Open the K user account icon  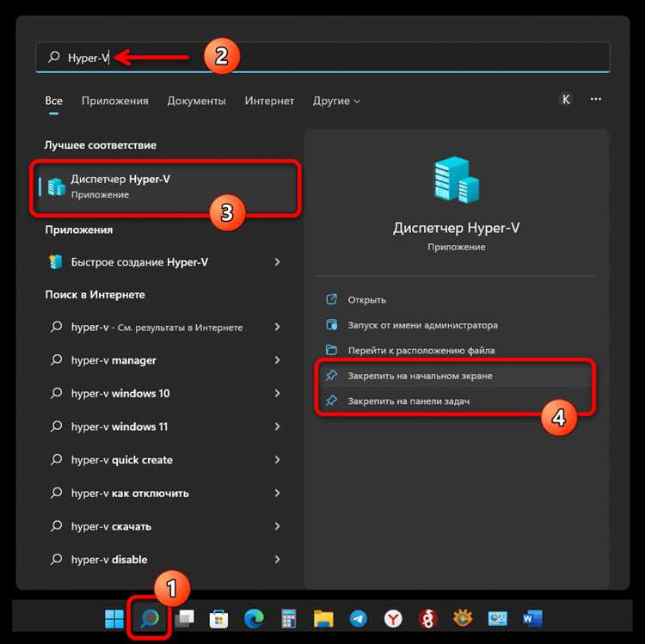pos(566,99)
